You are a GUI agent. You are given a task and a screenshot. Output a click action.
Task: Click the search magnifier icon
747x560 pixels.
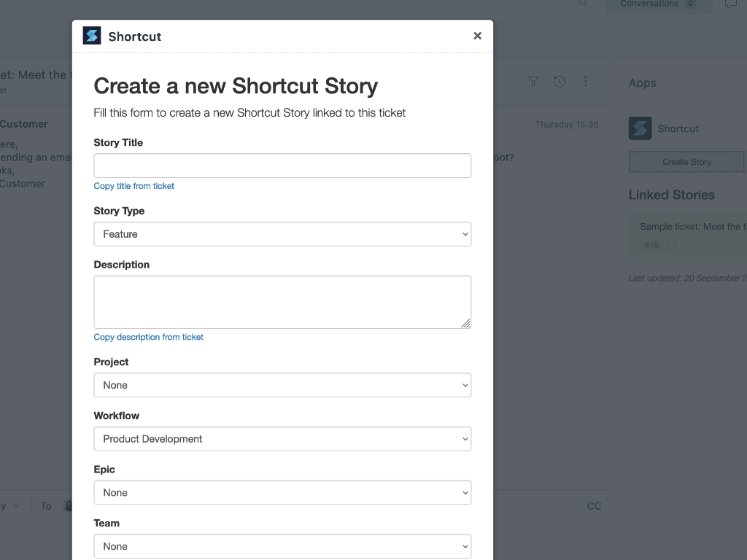583,4
